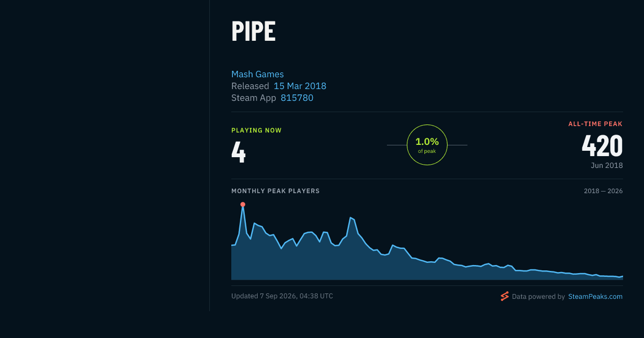
Task: Click the chart's second-highest peak spike
Action: point(350,217)
